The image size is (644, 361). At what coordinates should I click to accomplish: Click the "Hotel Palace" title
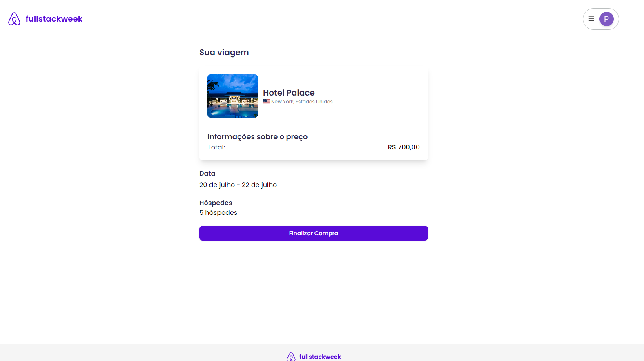289,93
